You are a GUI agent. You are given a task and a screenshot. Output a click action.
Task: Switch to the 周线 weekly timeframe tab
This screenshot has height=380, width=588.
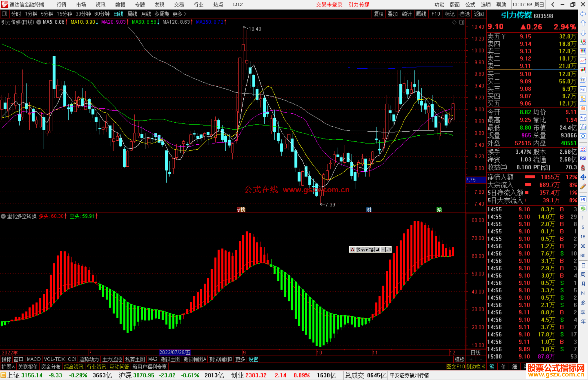tap(132, 14)
